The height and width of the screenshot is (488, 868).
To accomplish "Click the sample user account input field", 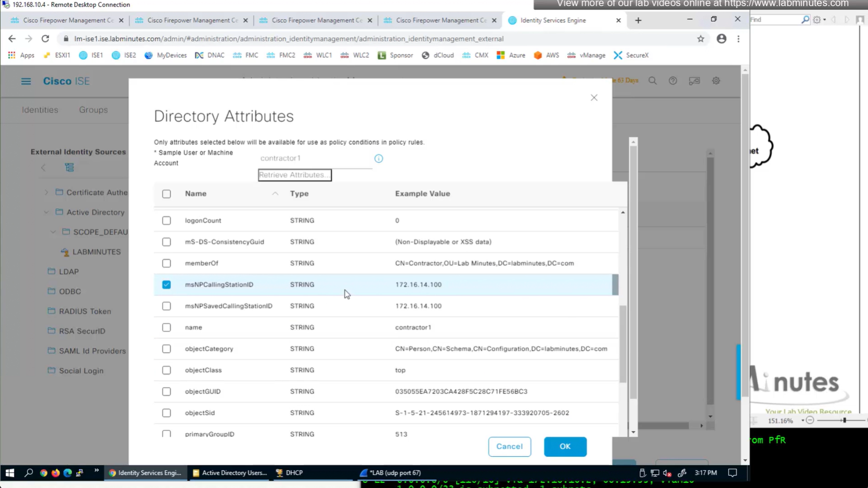I will click(315, 158).
